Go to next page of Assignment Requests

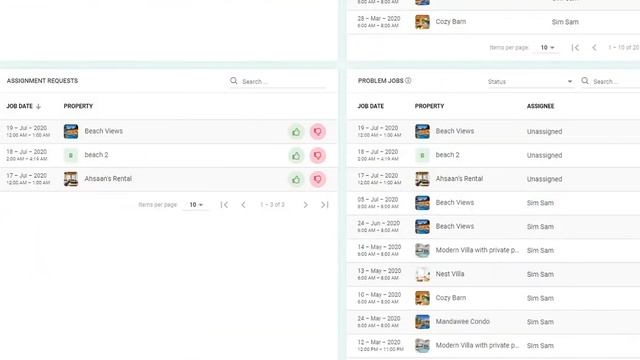click(305, 204)
